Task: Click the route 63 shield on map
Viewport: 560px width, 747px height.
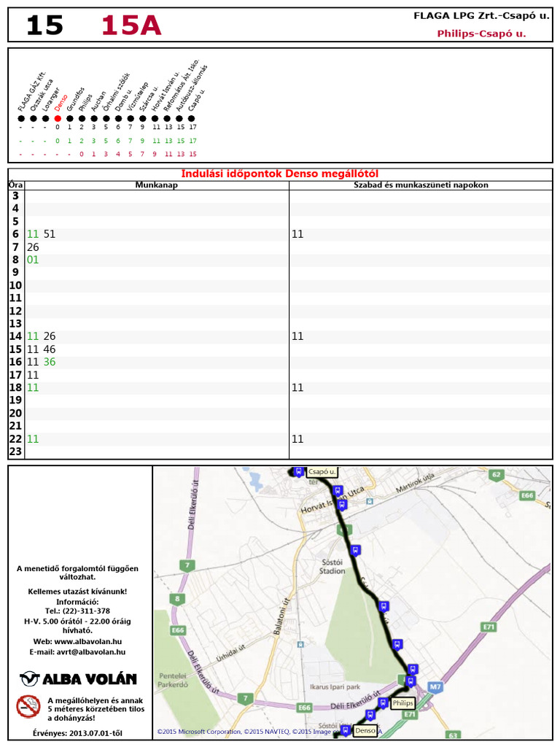Action: click(x=453, y=735)
